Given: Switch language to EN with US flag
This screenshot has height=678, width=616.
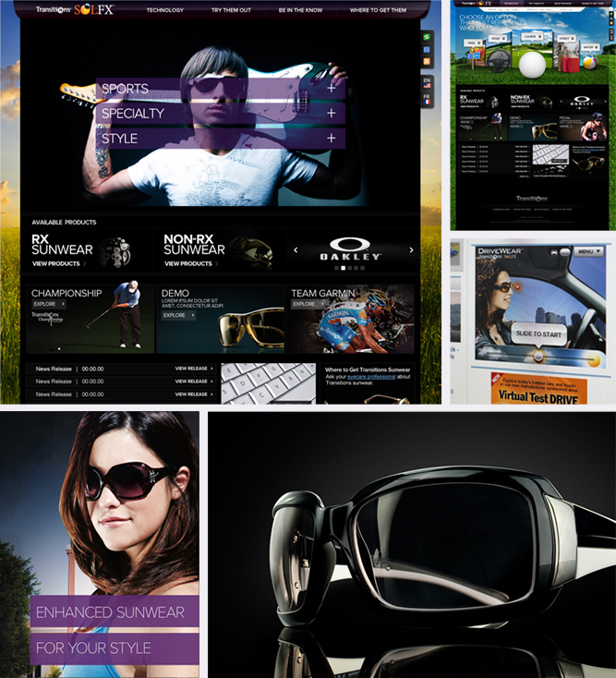Looking at the screenshot, I should [x=427, y=82].
